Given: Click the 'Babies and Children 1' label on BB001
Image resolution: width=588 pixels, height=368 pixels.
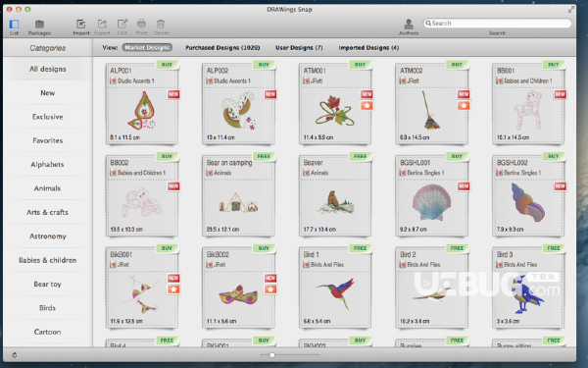Looking at the screenshot, I should pyautogui.click(x=528, y=80).
